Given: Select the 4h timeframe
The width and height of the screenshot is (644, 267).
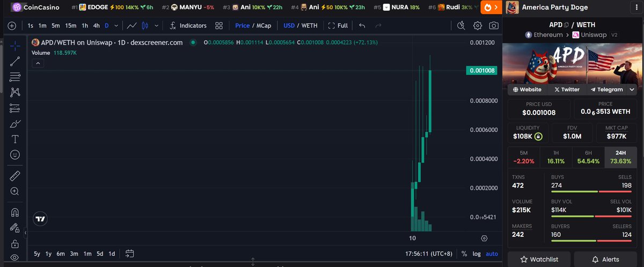Looking at the screenshot, I should [96, 25].
